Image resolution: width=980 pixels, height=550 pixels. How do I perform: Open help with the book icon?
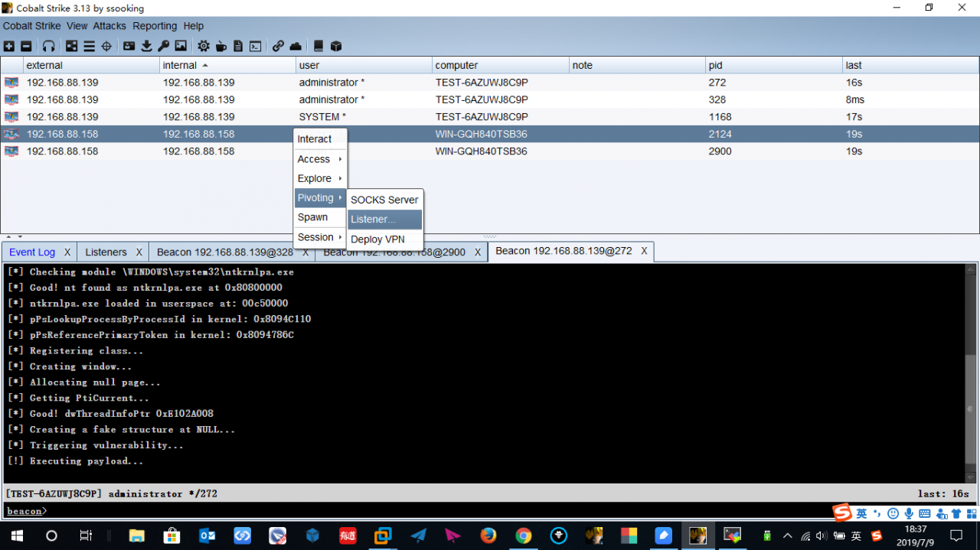click(318, 46)
